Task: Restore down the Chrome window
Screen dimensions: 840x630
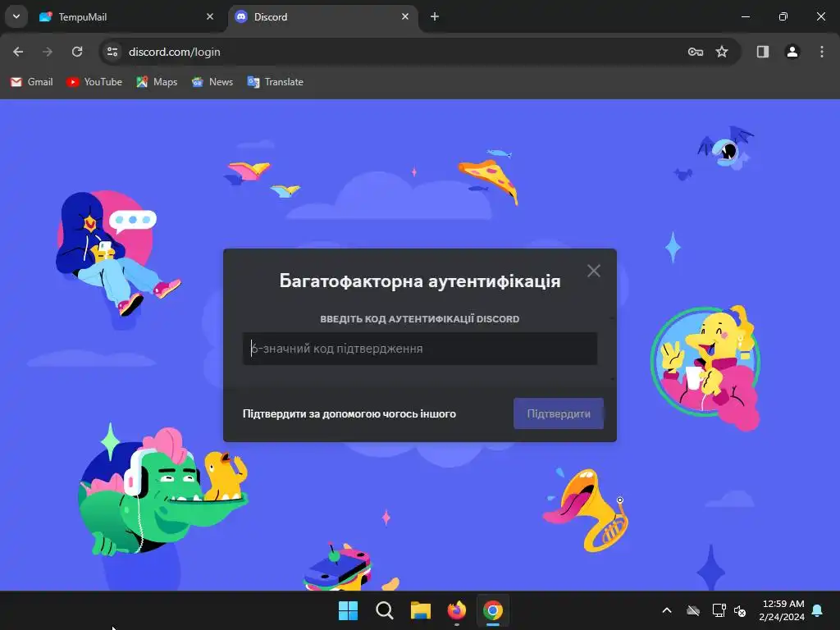Action: pos(783,16)
